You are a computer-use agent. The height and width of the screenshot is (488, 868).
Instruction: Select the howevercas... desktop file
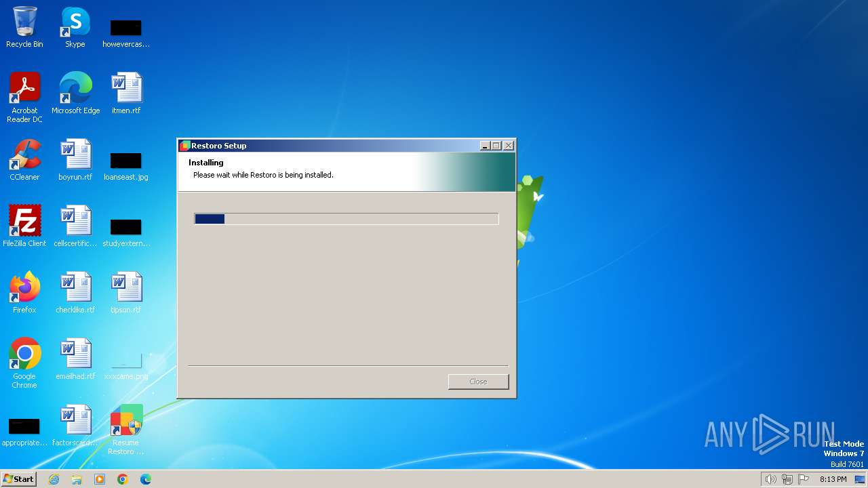[126, 33]
